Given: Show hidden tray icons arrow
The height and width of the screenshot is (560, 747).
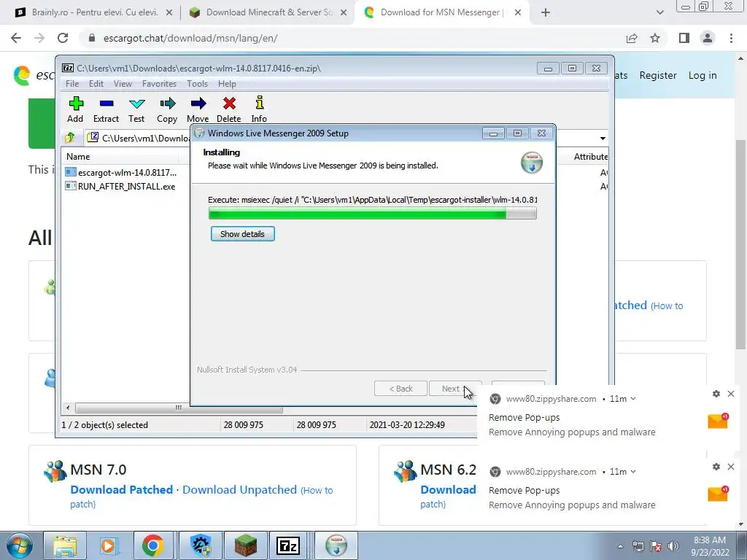Looking at the screenshot, I should (x=620, y=546).
